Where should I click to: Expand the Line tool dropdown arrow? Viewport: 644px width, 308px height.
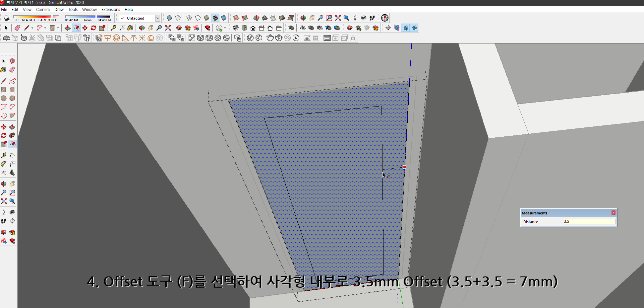(32, 28)
